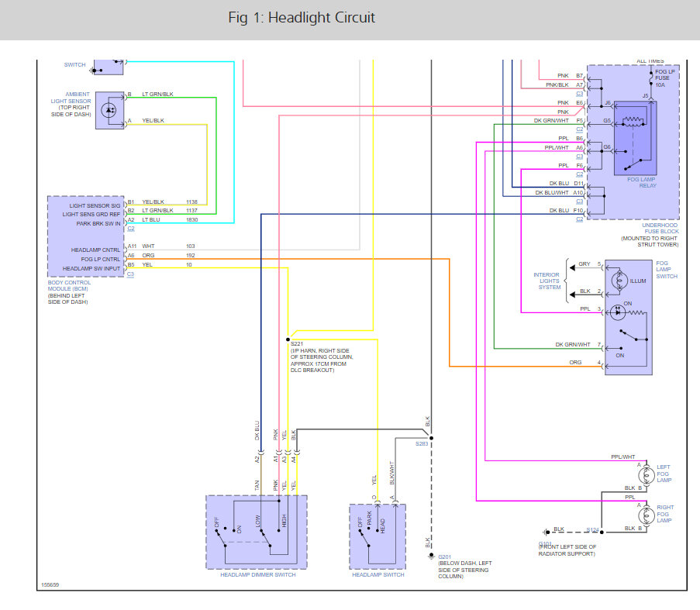Select the 'ILLUM' label in the fog lamp switch
700x610 pixels.
(x=638, y=281)
